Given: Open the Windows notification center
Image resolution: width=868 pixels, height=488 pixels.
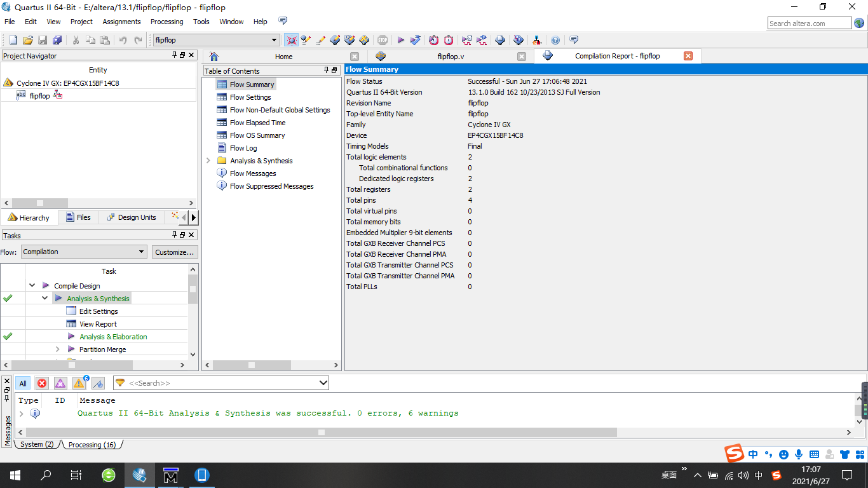Looking at the screenshot, I should tap(847, 475).
